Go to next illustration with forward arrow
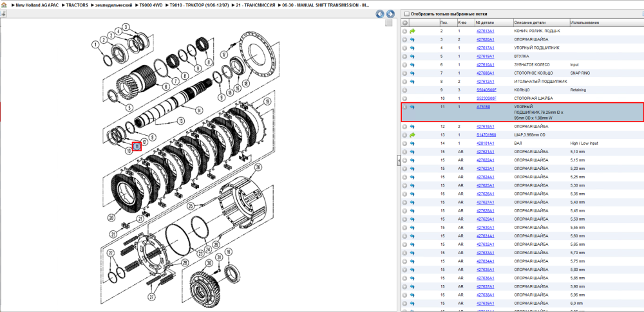Viewport: 644px width, 312px height. pos(390,14)
